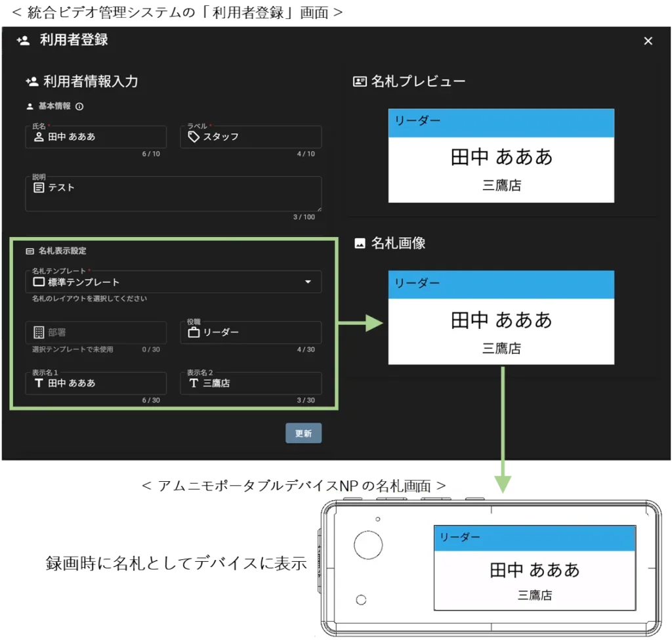Image resolution: width=672 pixels, height=640 pixels.
Task: Click the person icon in 氏名 field
Action: tap(39, 137)
